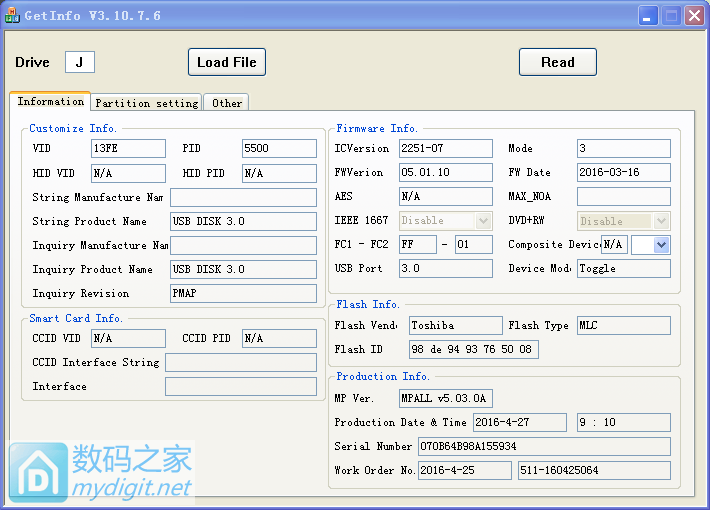Click the String Product Name field
Screen dimensions: 710x510
click(244, 221)
